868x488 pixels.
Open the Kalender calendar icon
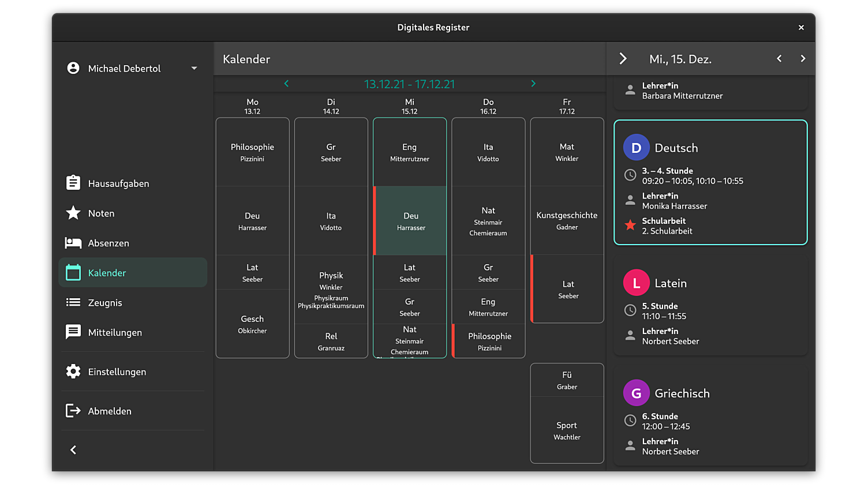(73, 273)
